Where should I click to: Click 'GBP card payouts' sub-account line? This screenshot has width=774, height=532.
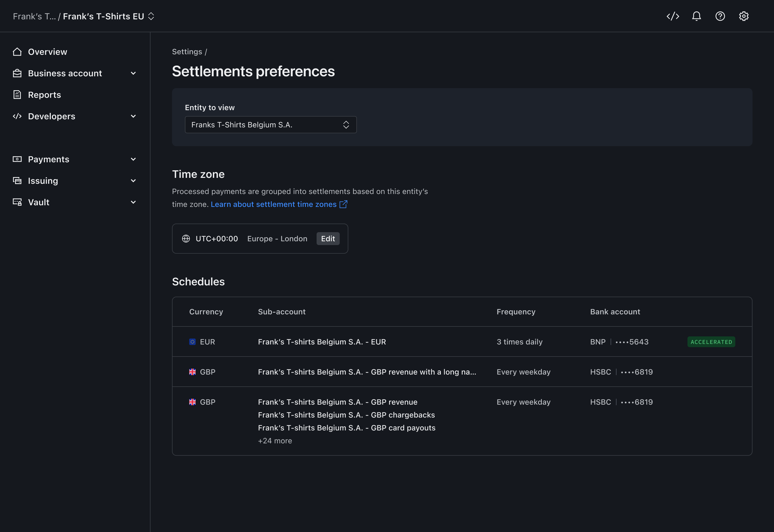point(347,428)
